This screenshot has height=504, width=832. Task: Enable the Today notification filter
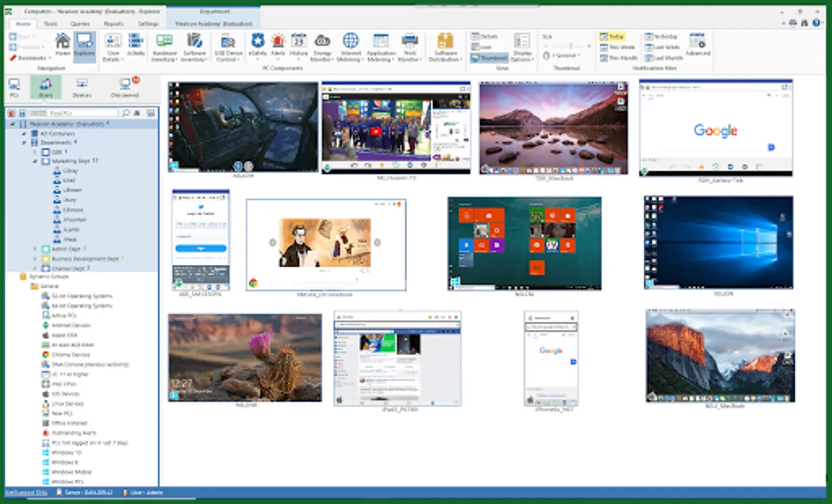[x=611, y=36]
